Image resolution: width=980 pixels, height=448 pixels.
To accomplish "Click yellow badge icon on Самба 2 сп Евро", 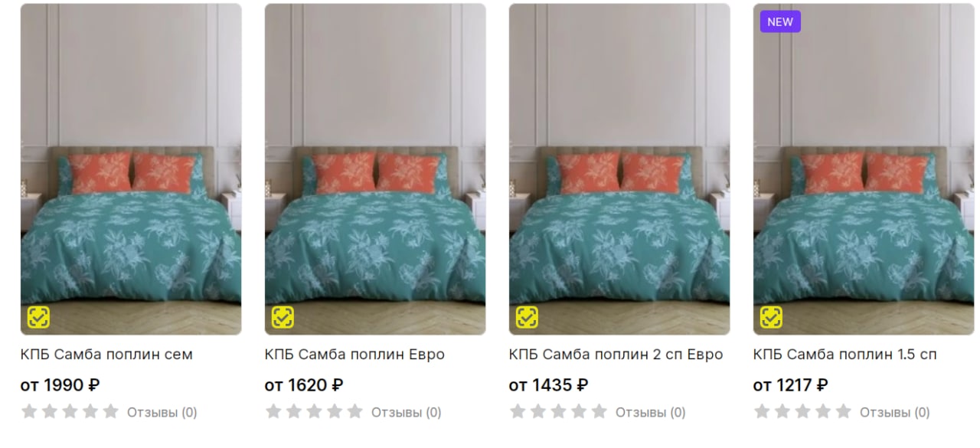I will pos(527,317).
